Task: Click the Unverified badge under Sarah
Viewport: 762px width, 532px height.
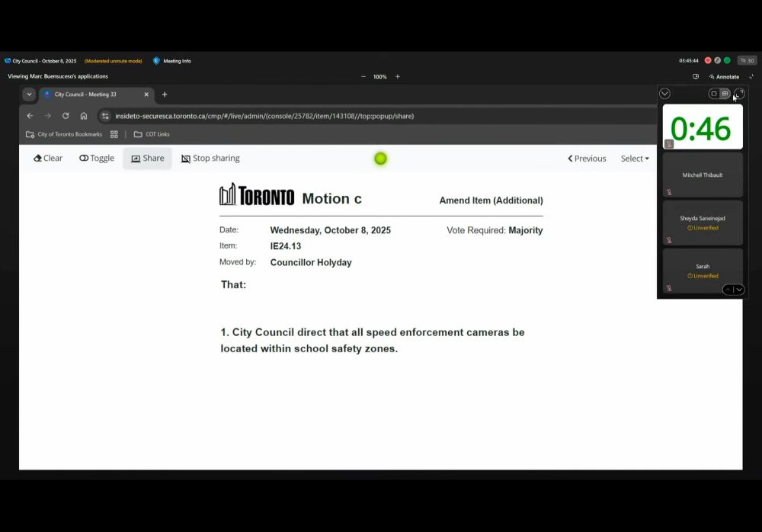Action: point(703,276)
